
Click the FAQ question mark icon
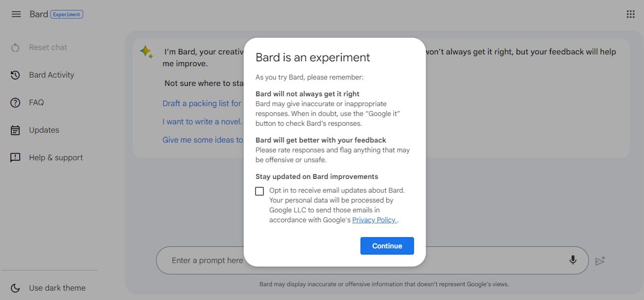15,103
